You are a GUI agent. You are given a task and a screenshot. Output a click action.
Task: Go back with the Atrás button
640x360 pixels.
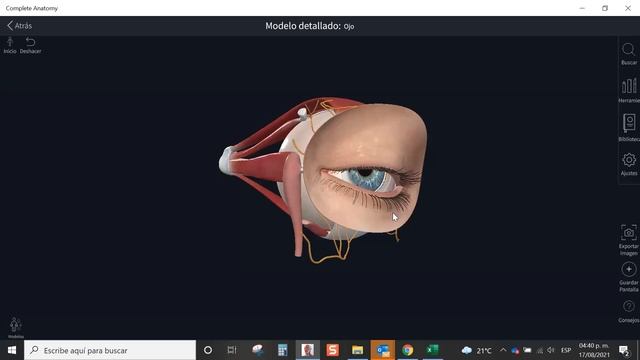(20, 26)
